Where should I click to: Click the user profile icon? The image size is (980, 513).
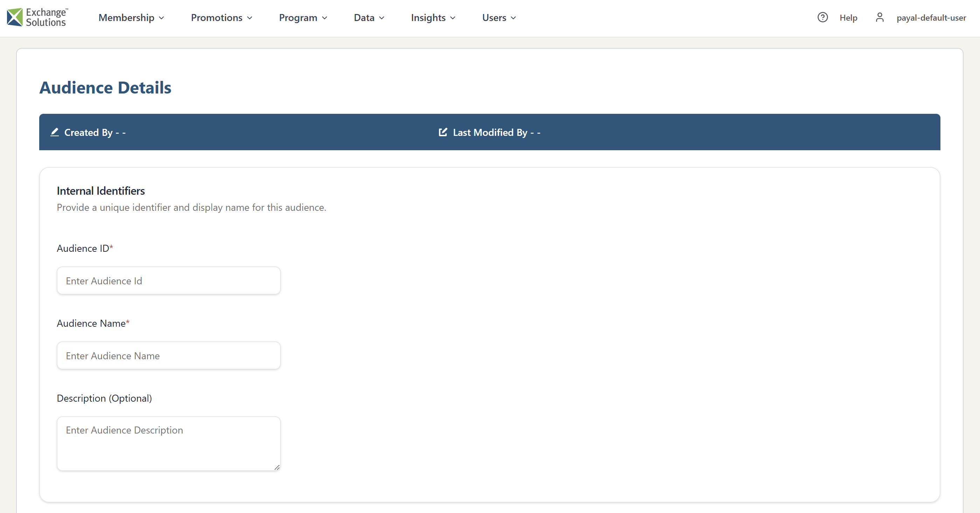880,18
